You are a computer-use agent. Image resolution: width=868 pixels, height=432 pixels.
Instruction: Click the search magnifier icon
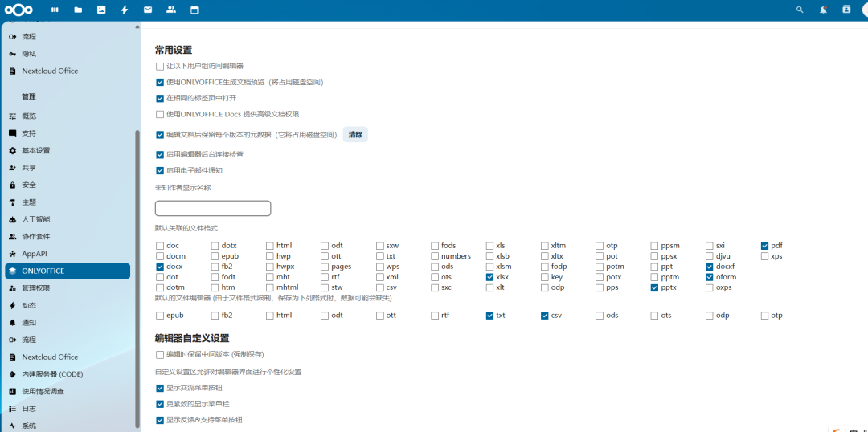(800, 10)
